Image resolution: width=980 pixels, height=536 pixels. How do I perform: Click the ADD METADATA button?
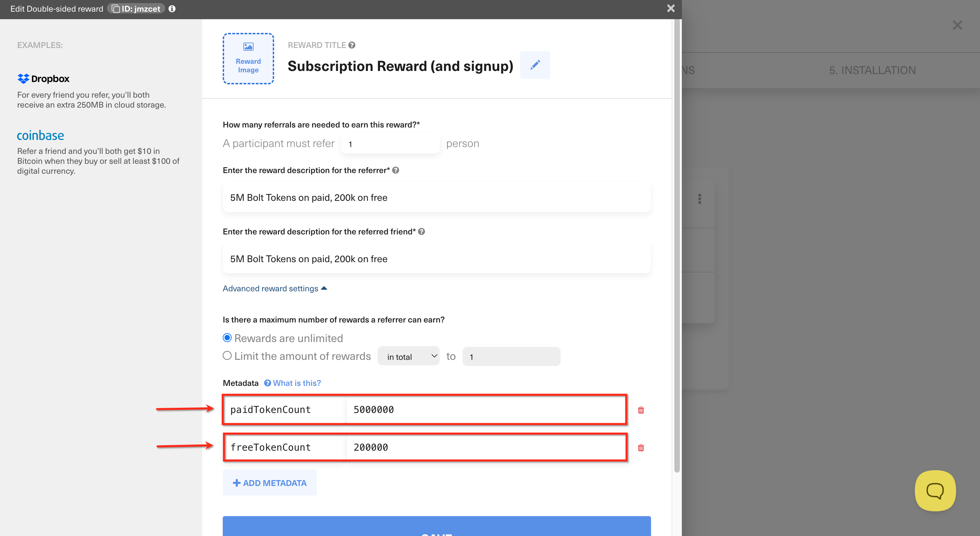click(x=269, y=482)
